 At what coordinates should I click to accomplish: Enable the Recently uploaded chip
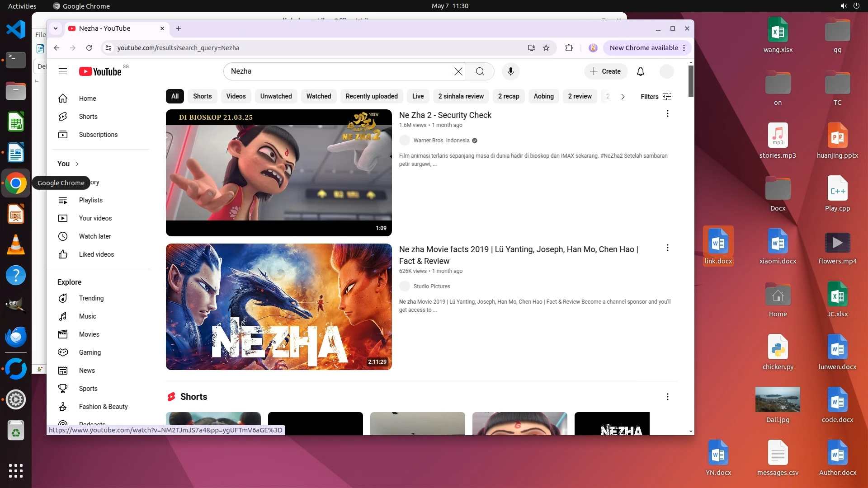point(371,96)
